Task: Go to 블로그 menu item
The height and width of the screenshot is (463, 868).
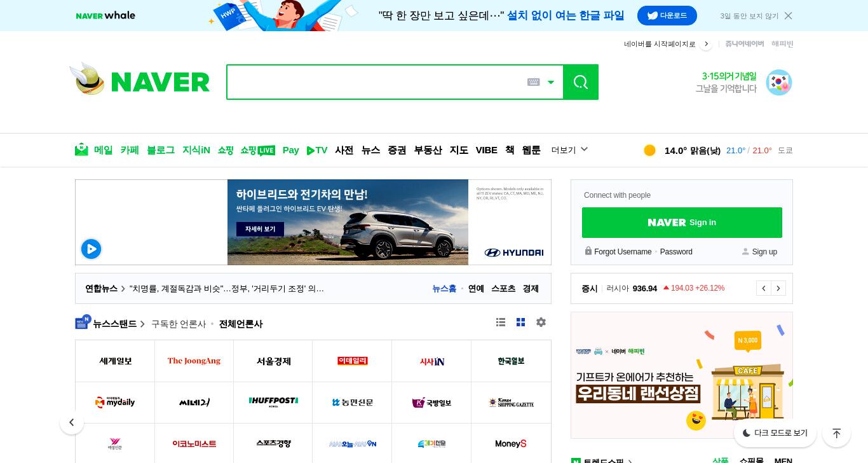Action: click(x=161, y=150)
